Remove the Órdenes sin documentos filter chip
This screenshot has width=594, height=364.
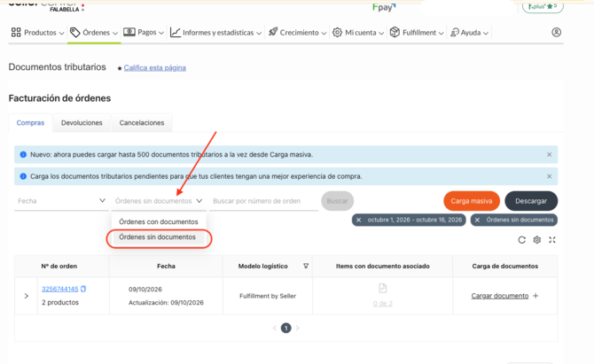click(477, 221)
